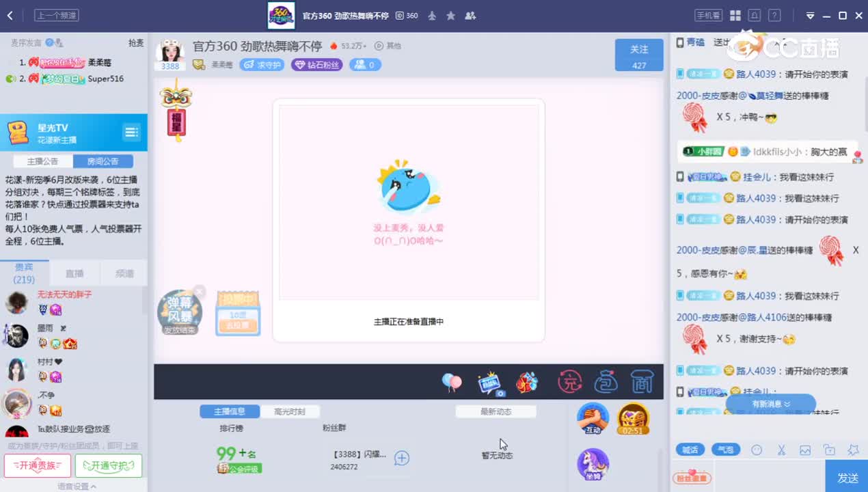Click the 有新消息 new messages button

pyautogui.click(x=771, y=404)
